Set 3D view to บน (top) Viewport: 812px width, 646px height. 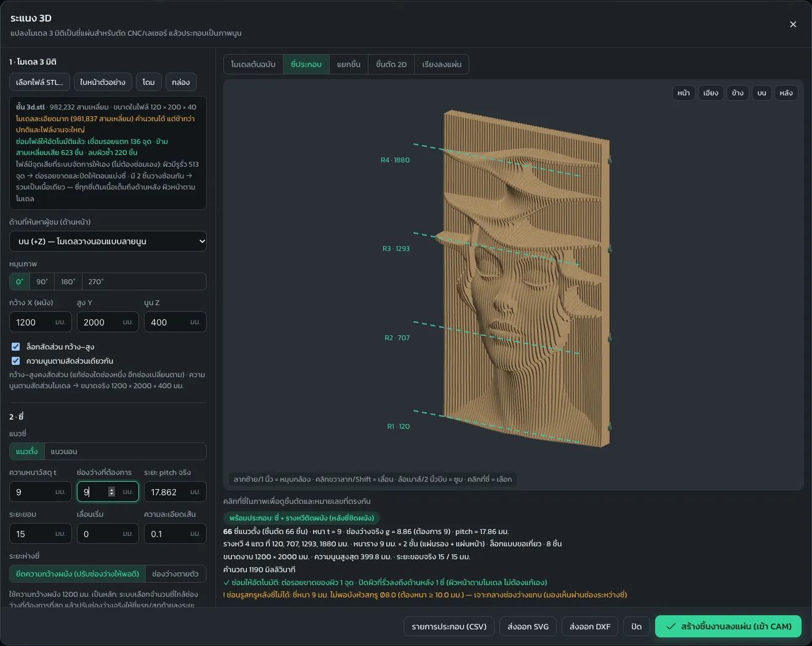pos(762,93)
